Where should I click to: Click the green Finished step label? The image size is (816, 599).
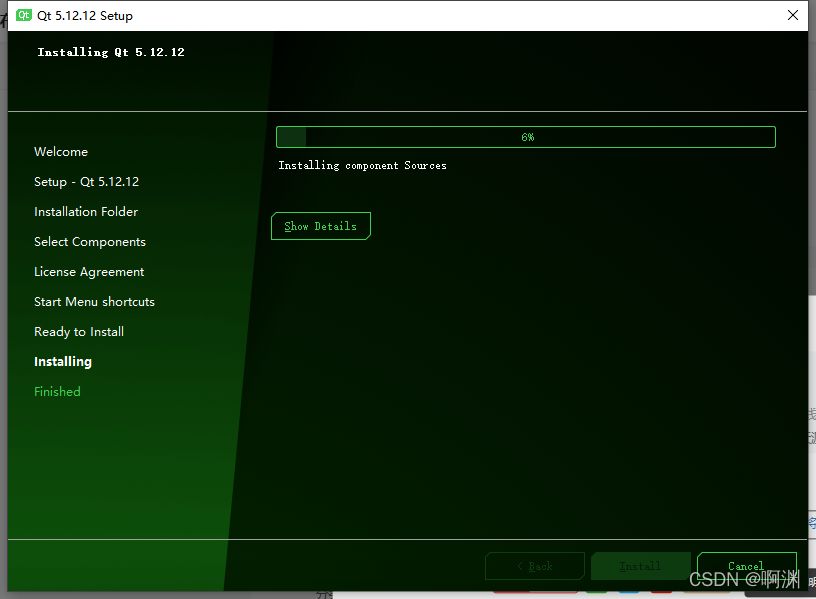click(57, 391)
